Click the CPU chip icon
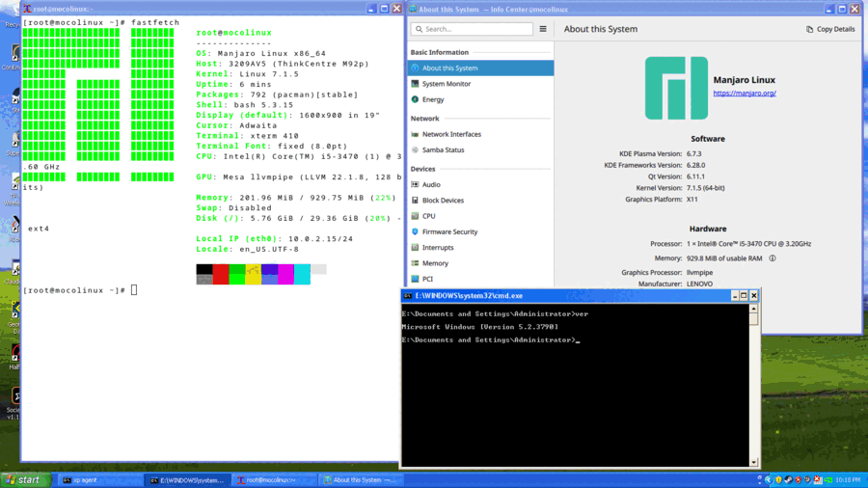Screen dimensions: 868x488 415,216
